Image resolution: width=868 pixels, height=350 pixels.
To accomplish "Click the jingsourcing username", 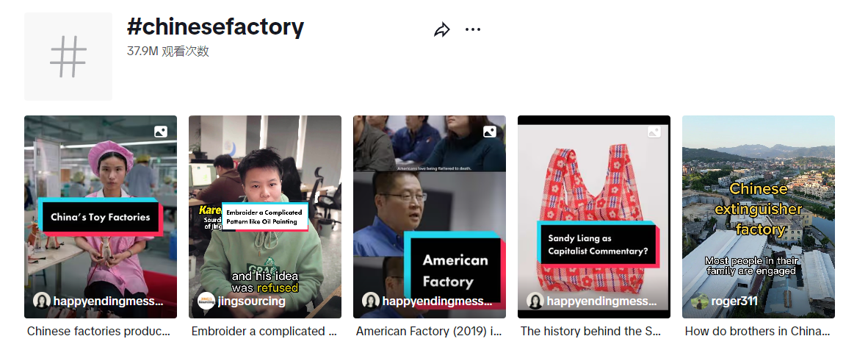I will tap(251, 301).
